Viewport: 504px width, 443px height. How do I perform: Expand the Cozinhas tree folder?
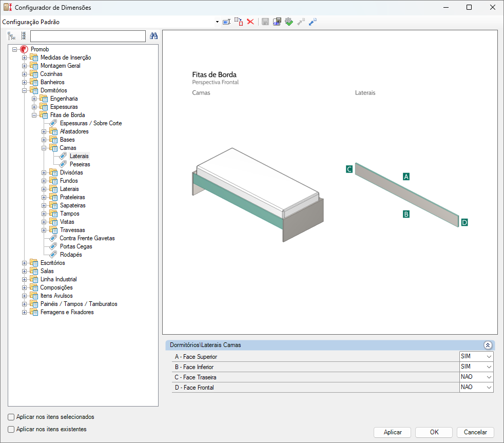[25, 74]
